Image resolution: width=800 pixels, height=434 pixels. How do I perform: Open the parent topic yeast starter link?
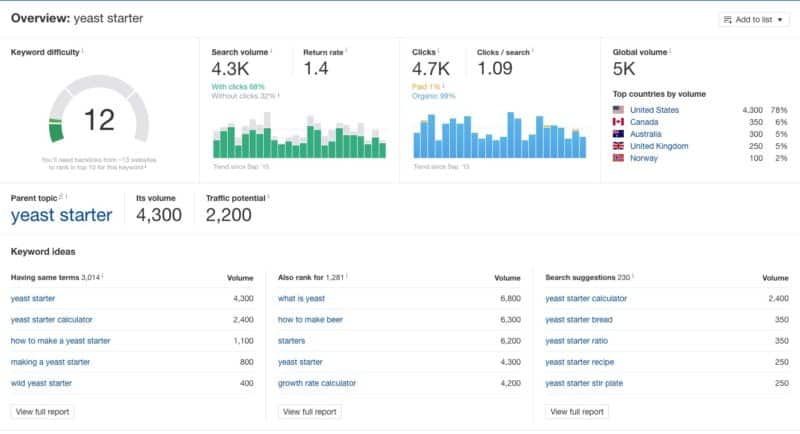click(x=61, y=215)
